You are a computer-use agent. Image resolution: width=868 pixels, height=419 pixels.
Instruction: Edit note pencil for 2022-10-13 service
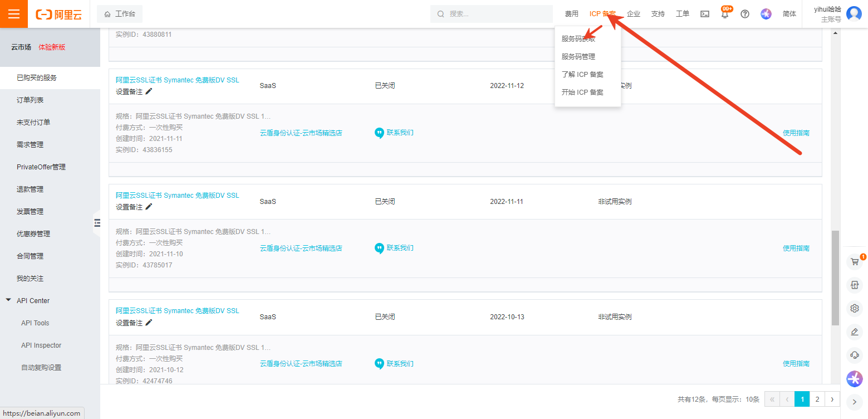click(x=149, y=323)
